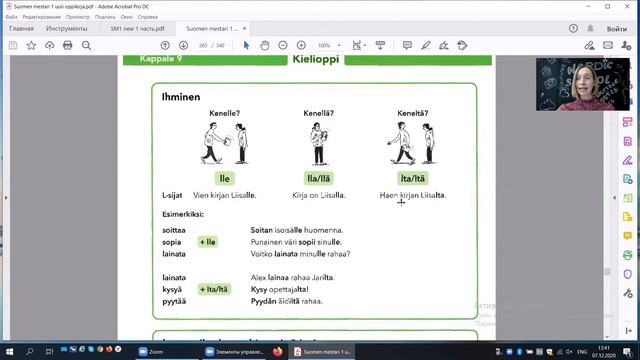Click the sign document pen icon
The width and height of the screenshot is (640, 360).
444,45
